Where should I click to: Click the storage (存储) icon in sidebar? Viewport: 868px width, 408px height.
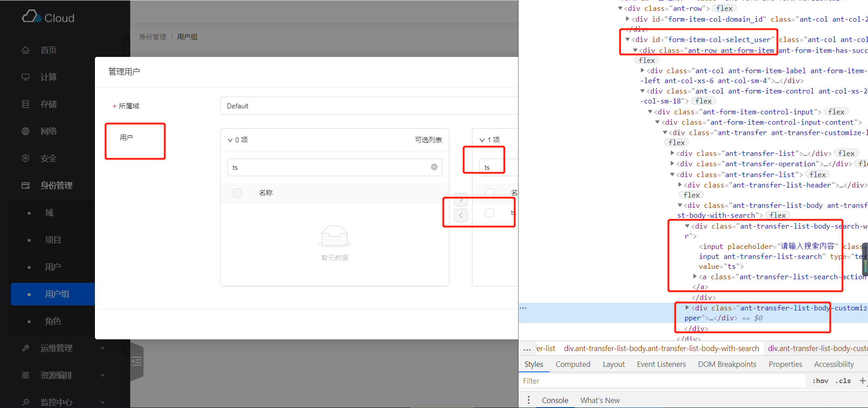pyautogui.click(x=26, y=104)
